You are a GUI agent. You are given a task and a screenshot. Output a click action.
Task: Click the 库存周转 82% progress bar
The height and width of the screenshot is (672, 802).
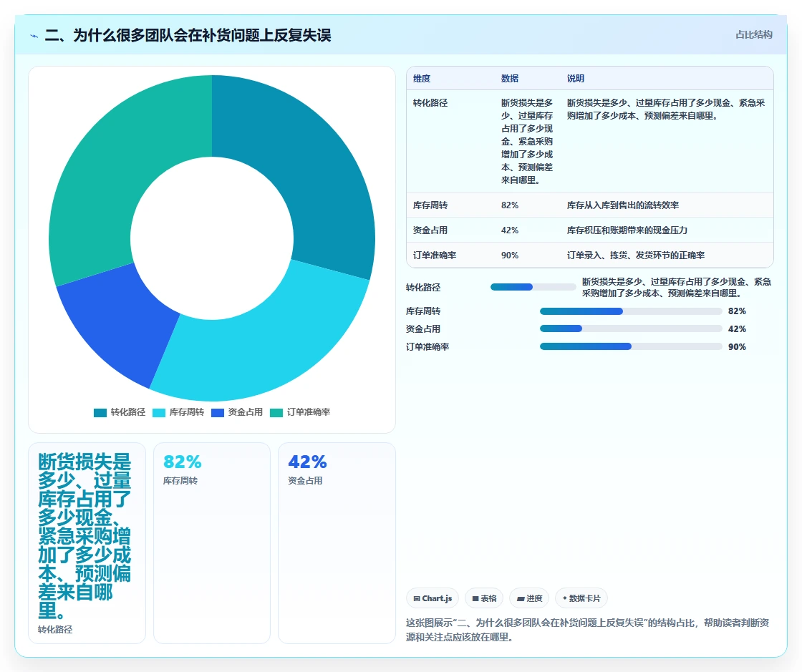[631, 311]
